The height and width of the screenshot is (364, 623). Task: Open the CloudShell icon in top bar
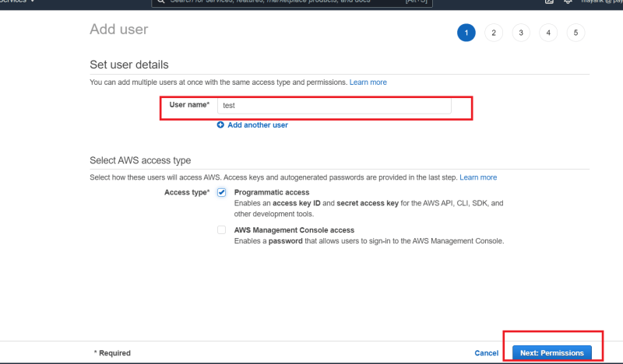[x=549, y=2]
